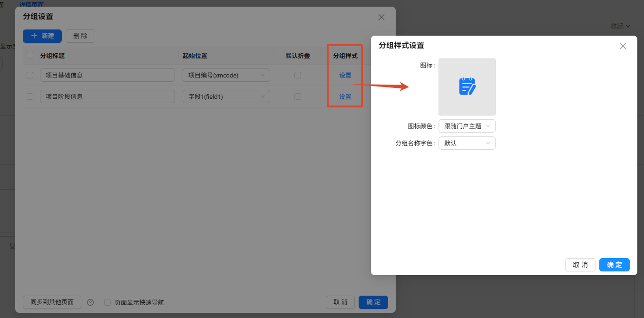Screen dimensions: 644x318
Task: Close the 分组设置 dialog
Action: [x=381, y=17]
